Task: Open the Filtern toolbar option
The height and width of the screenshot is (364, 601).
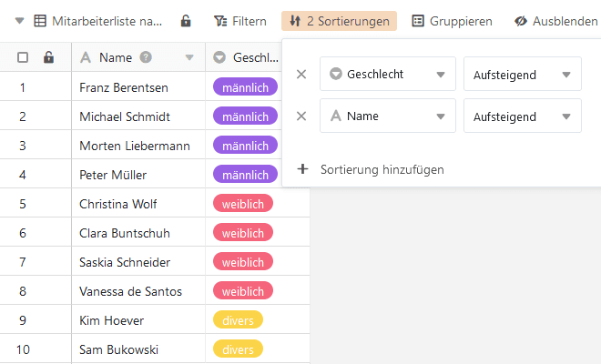Action: pyautogui.click(x=240, y=21)
